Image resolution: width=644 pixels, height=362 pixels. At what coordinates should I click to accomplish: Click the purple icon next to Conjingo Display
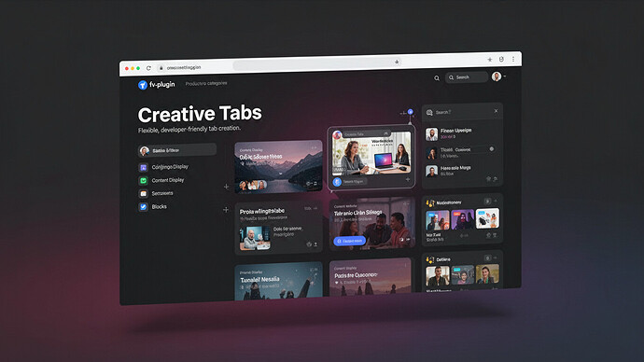click(x=144, y=167)
